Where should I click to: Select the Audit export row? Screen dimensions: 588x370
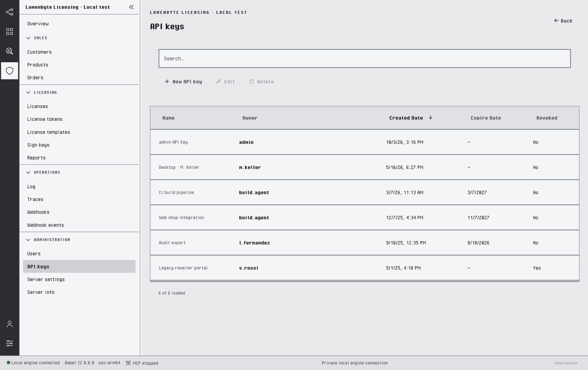click(365, 243)
